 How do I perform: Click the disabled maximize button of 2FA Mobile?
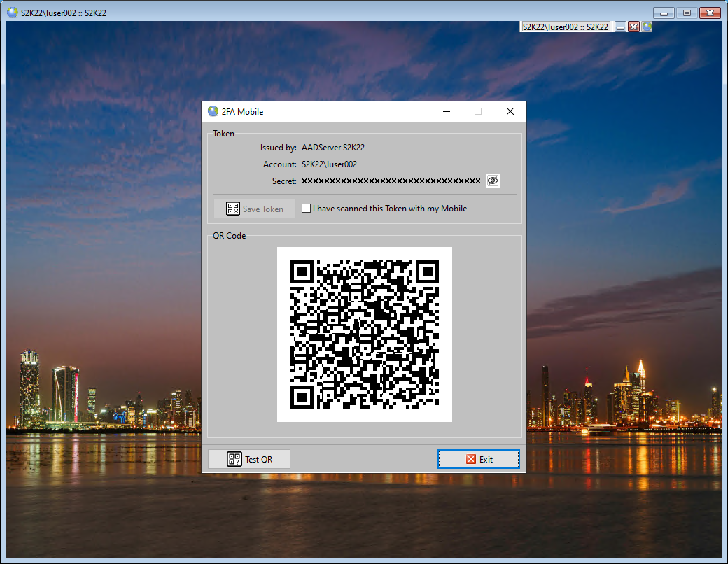coord(478,111)
